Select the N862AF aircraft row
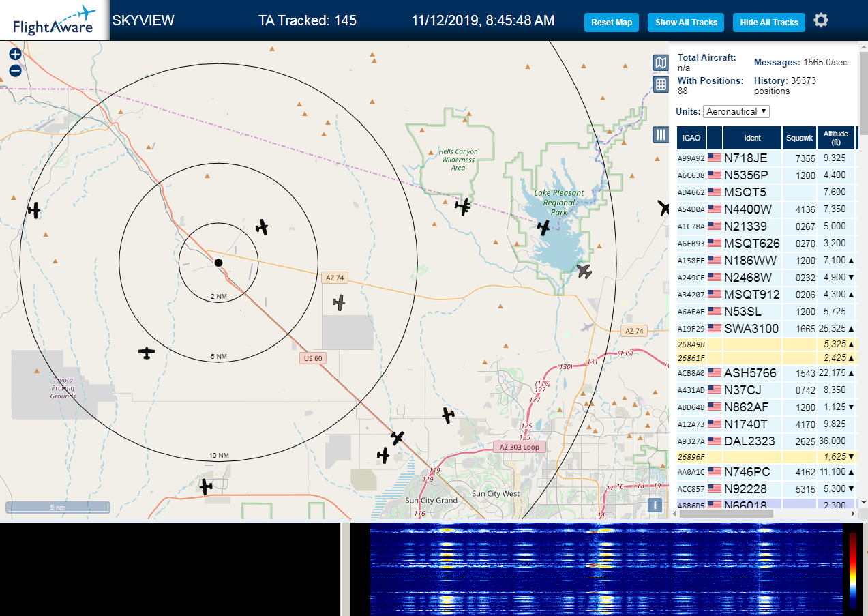Image resolution: width=868 pixels, height=616 pixels. pyautogui.click(x=766, y=407)
